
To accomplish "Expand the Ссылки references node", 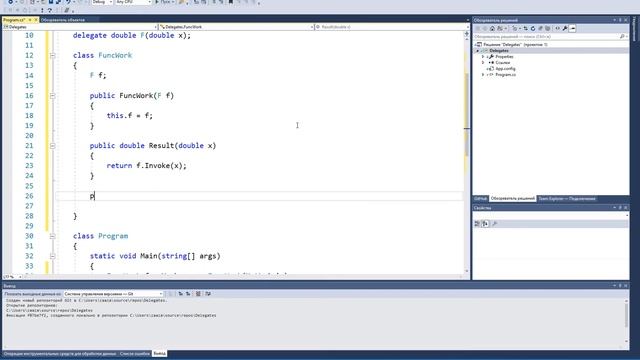I will tap(483, 63).
